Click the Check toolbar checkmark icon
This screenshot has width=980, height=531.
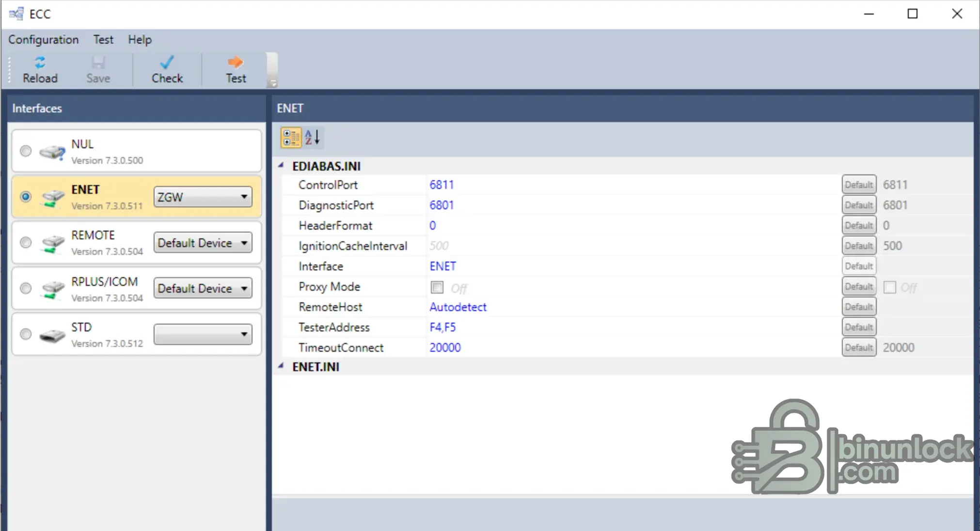(x=167, y=62)
